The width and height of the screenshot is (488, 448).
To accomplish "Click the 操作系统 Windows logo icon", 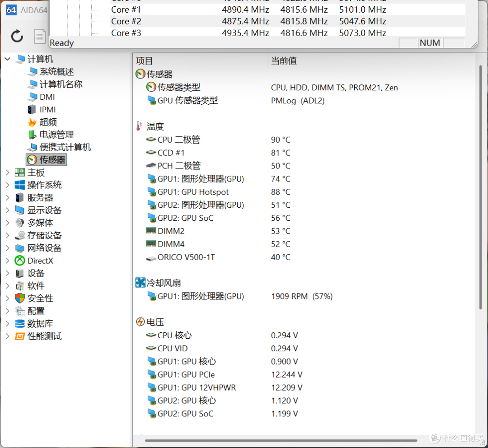I will point(19,185).
